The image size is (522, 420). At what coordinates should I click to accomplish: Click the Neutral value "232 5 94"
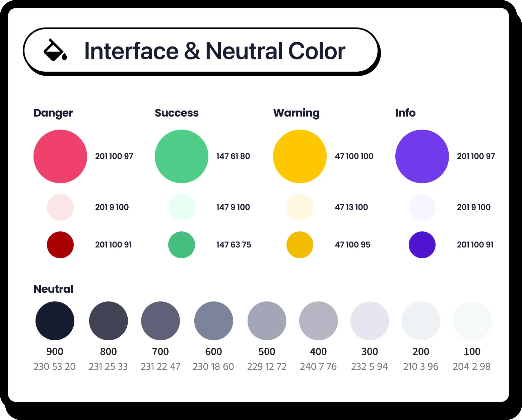370,367
